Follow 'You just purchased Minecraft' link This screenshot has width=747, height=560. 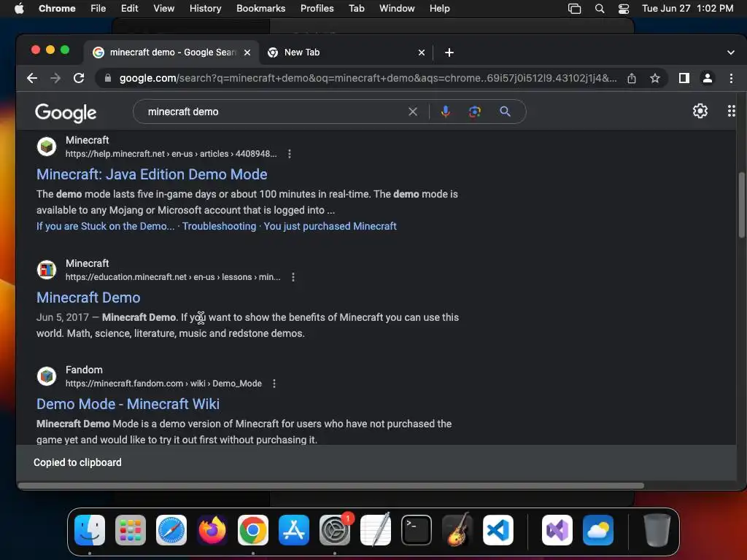pos(330,226)
